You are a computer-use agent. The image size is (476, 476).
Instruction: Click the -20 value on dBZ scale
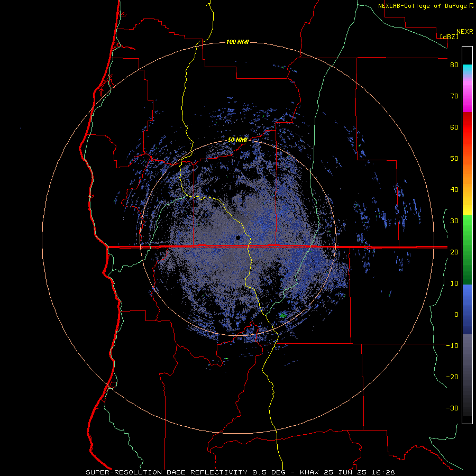[452, 377]
